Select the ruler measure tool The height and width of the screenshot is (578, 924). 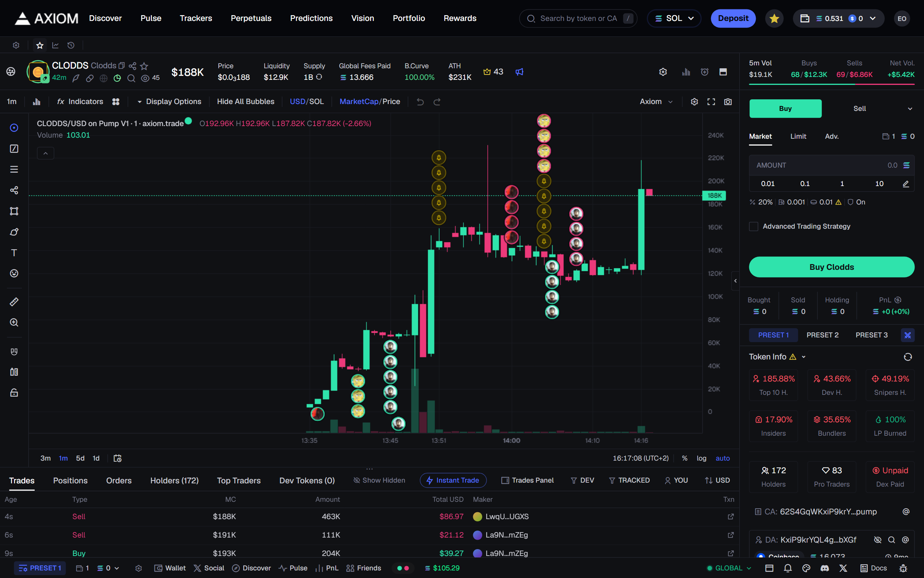[14, 302]
